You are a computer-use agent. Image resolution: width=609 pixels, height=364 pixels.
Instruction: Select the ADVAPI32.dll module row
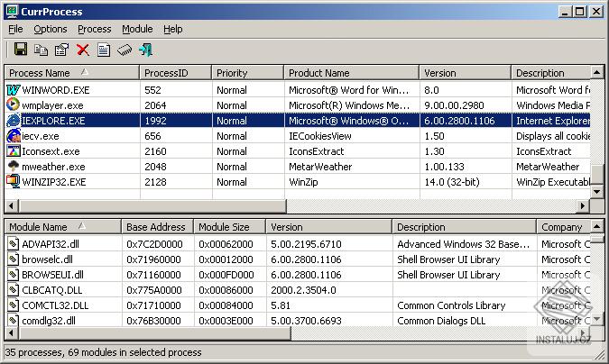point(298,244)
